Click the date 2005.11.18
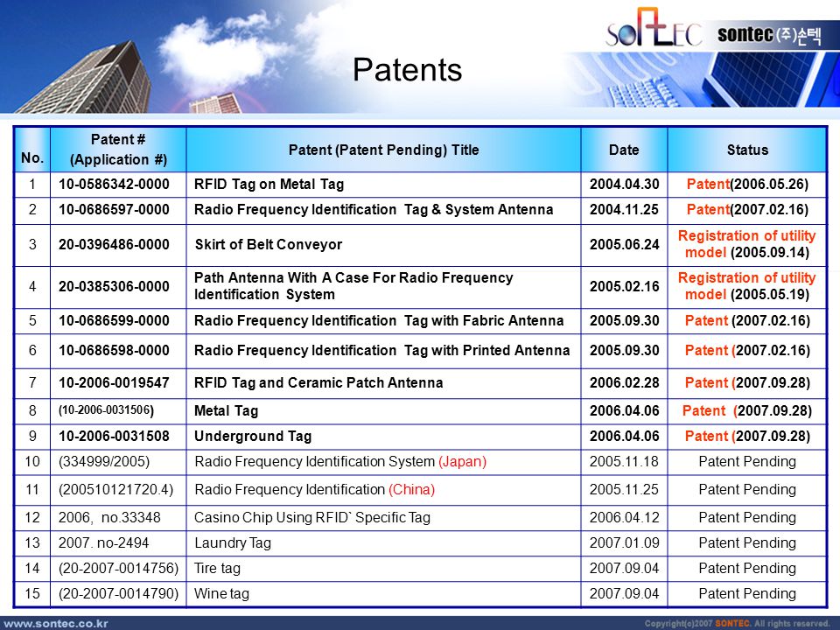The height and width of the screenshot is (630, 840). (624, 461)
